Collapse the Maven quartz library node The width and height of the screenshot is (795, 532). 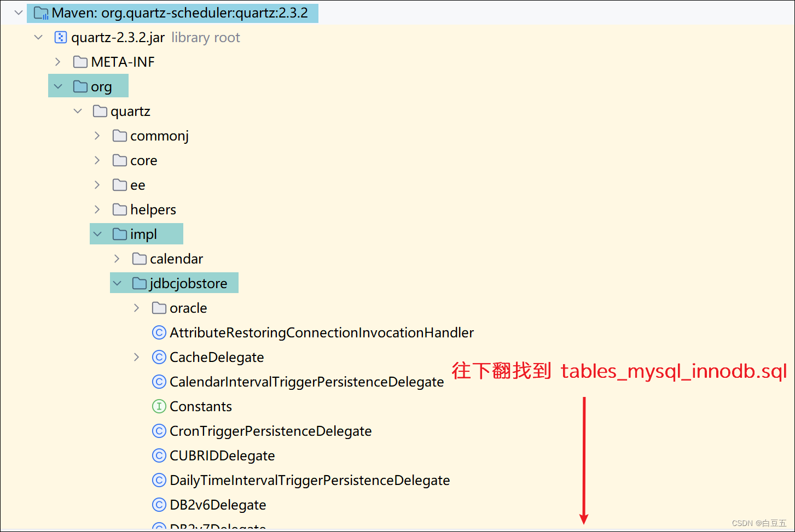pyautogui.click(x=19, y=13)
